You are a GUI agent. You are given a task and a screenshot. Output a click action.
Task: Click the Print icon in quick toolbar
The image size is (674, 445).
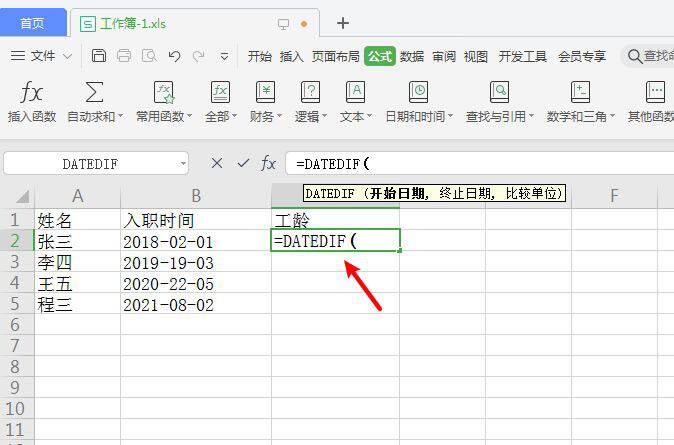124,56
